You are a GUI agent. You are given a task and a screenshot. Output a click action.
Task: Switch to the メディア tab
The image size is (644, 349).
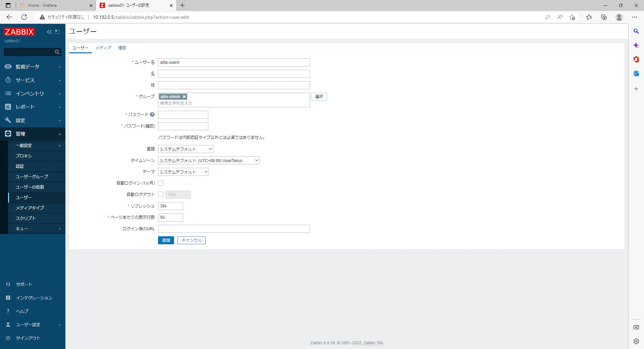[103, 48]
